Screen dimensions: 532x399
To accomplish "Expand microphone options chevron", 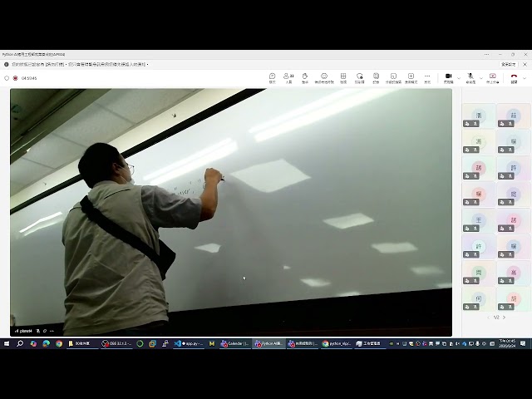I will [480, 78].
